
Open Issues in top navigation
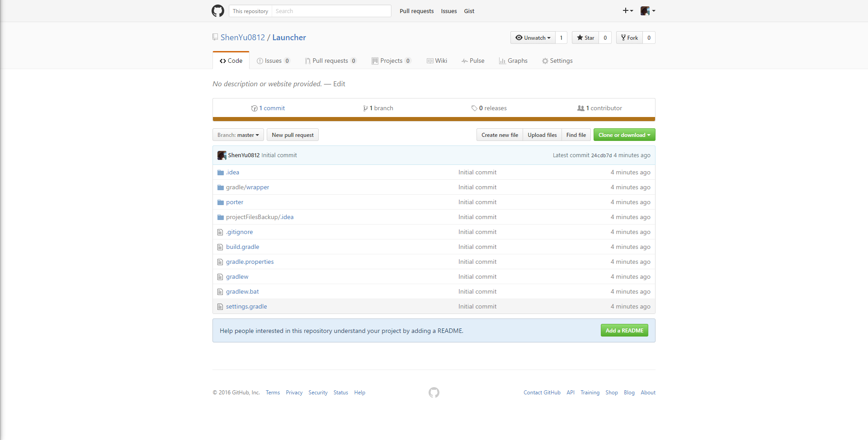[x=449, y=11]
